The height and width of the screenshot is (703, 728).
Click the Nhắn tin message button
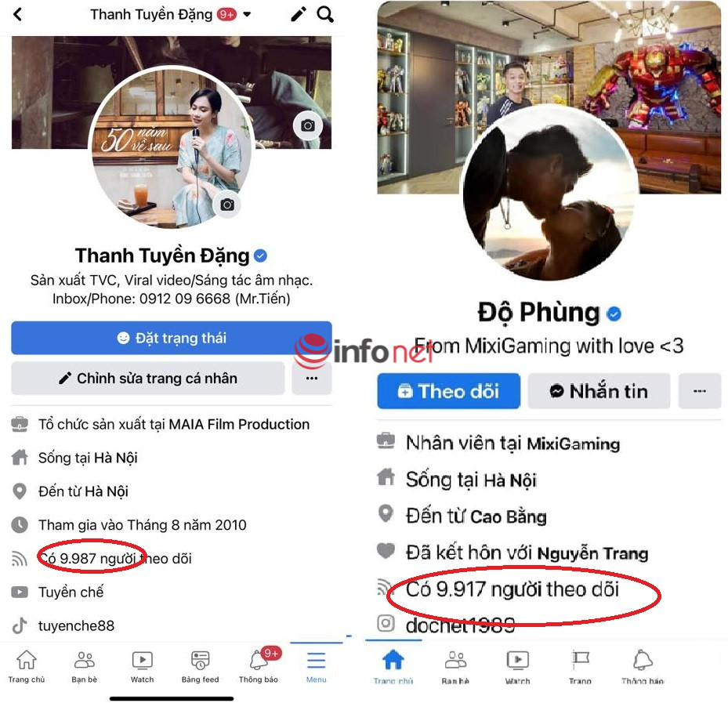(x=599, y=391)
